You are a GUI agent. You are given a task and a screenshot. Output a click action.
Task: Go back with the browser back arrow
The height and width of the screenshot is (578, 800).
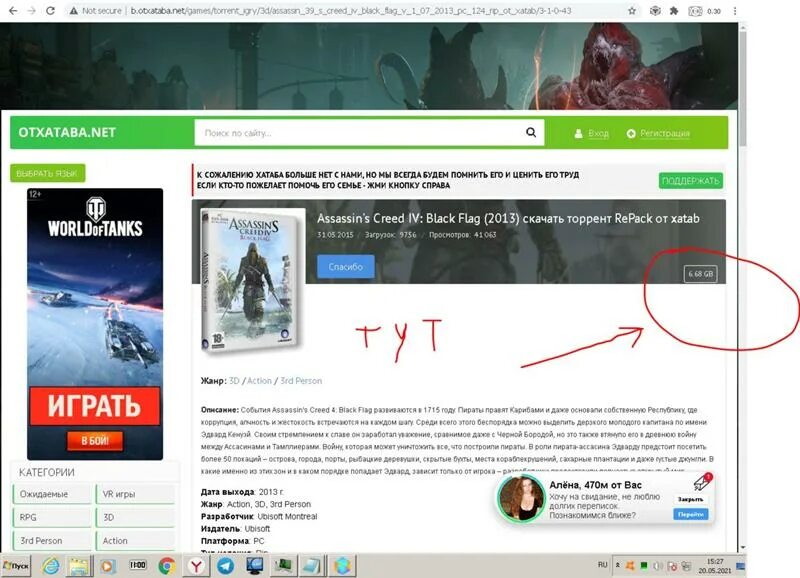(13, 10)
